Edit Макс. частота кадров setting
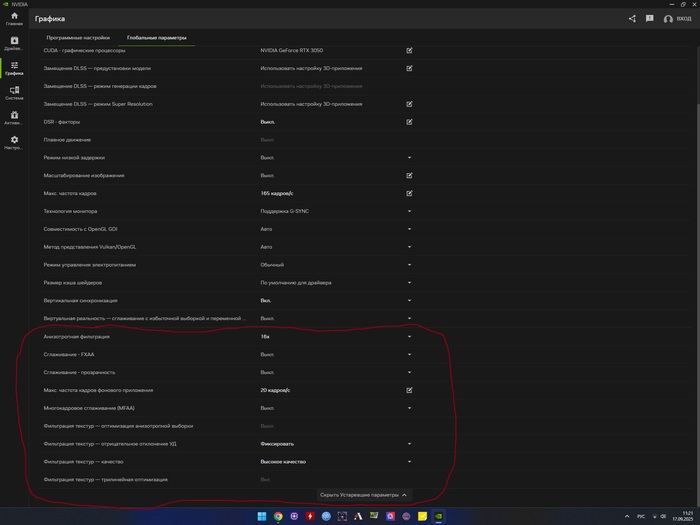This screenshot has width=700, height=525. click(409, 193)
